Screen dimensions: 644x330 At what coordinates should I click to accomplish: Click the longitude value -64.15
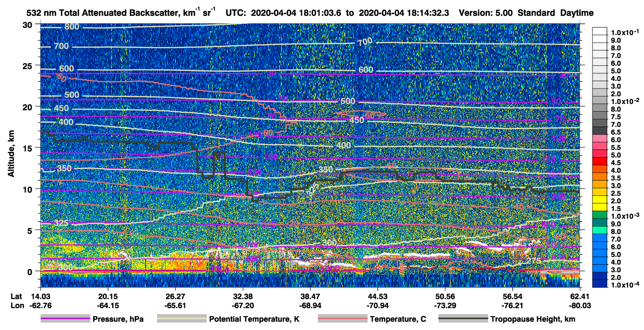(x=108, y=306)
